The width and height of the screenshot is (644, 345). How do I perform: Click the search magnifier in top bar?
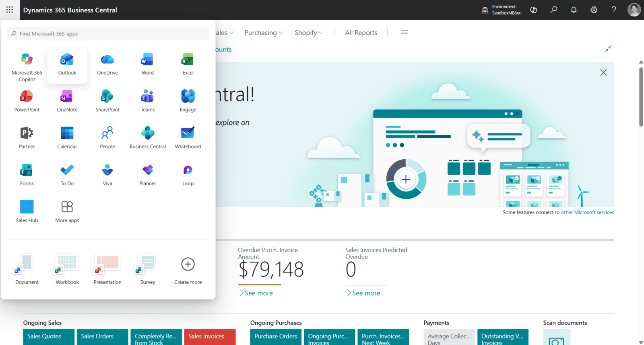[554, 10]
